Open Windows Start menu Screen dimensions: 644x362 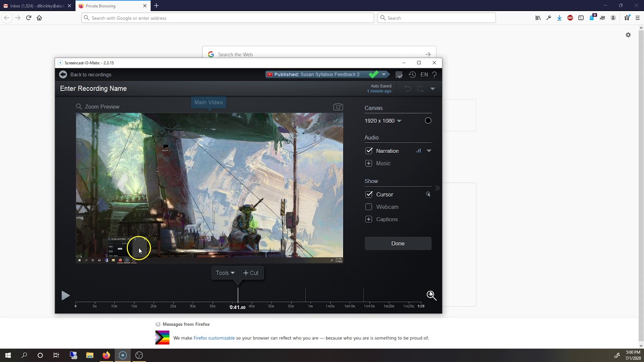point(8,355)
